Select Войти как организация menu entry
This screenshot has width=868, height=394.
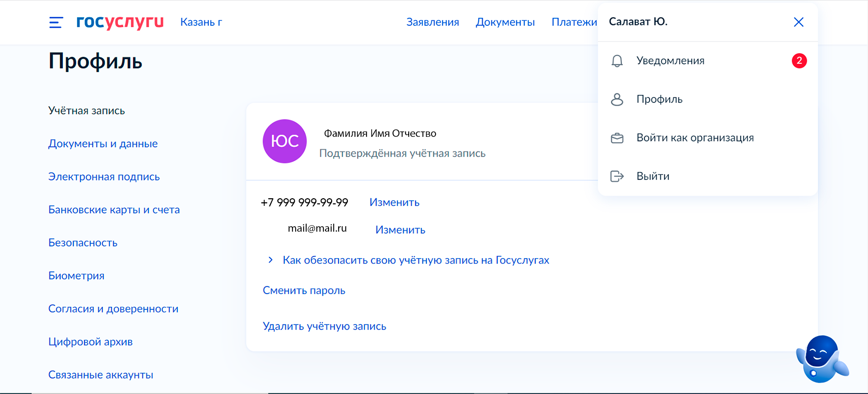pyautogui.click(x=695, y=138)
